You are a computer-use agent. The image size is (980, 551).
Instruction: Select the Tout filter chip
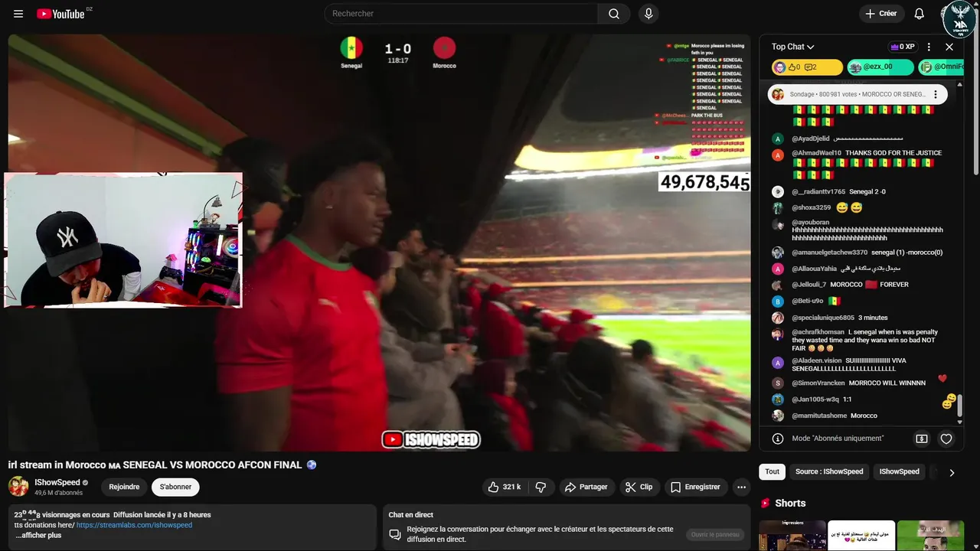tap(773, 471)
